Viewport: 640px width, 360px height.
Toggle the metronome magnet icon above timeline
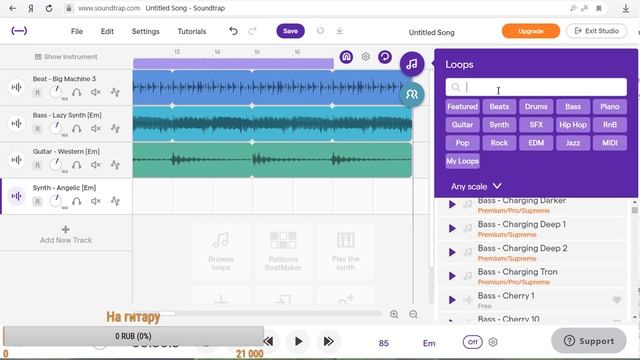tap(346, 57)
